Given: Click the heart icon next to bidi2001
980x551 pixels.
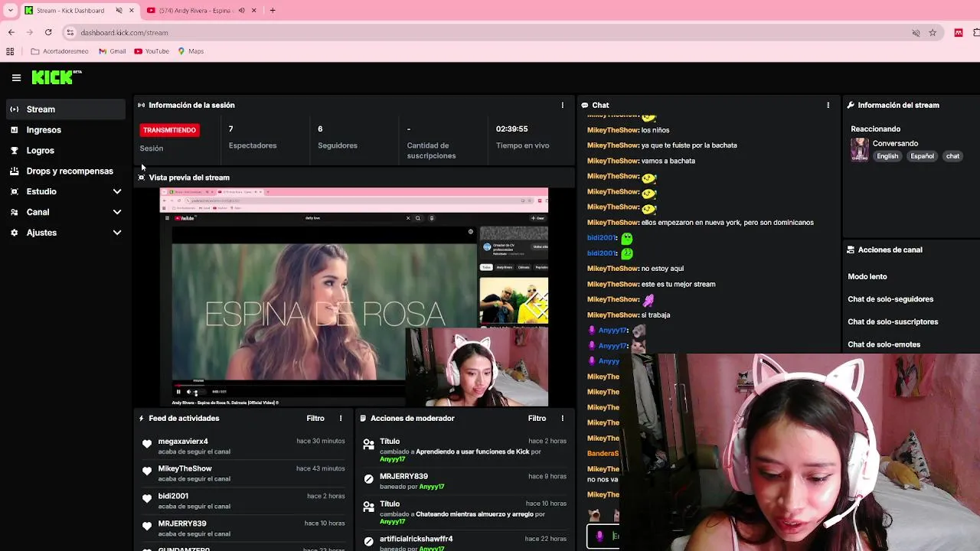Looking at the screenshot, I should (x=147, y=499).
